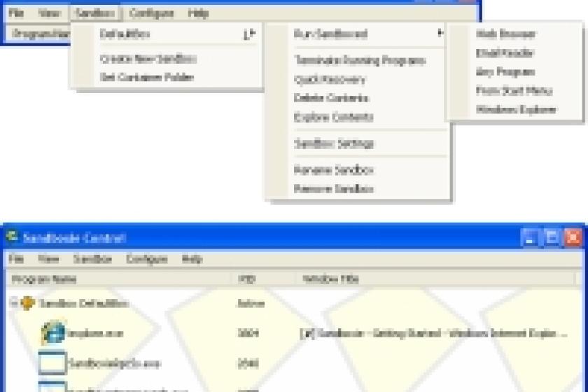Close the Sandboxie Control window

click(x=573, y=237)
